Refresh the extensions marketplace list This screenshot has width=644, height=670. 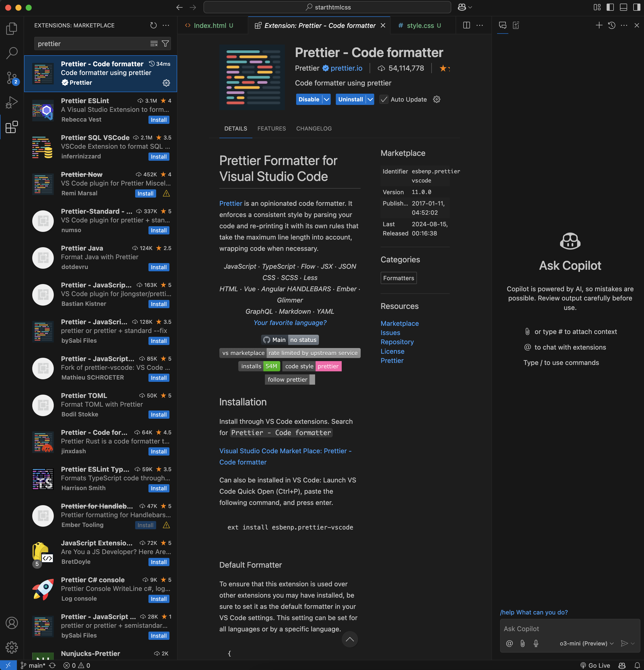(154, 25)
